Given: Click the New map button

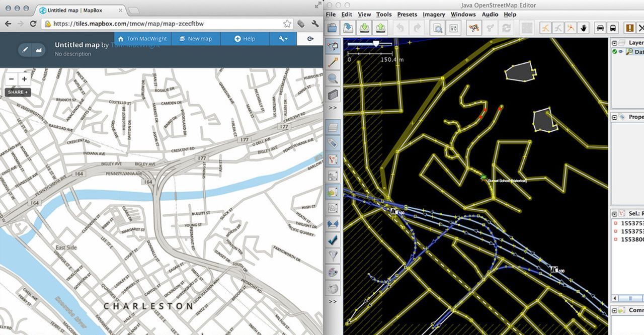Looking at the screenshot, I should point(196,39).
